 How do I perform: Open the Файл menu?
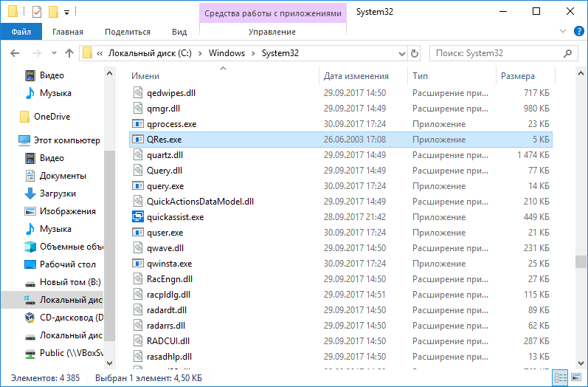click(21, 32)
